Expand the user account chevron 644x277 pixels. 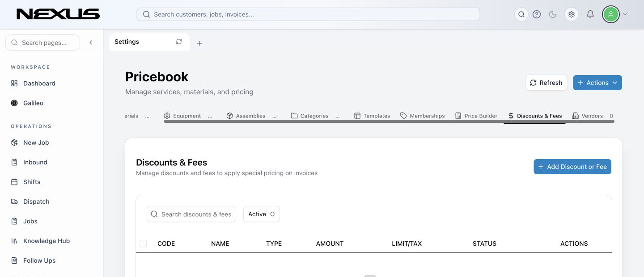point(625,14)
